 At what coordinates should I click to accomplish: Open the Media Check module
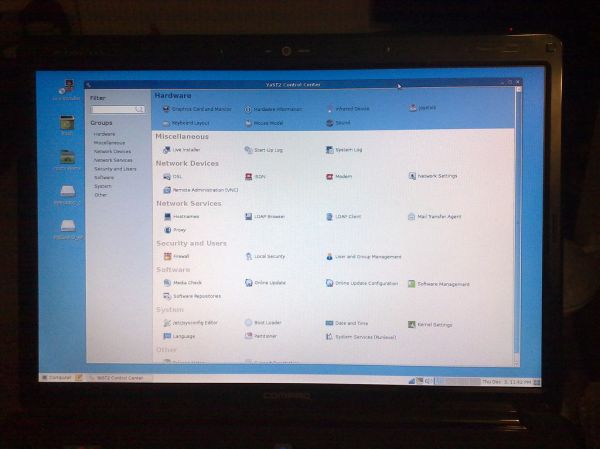(183, 283)
